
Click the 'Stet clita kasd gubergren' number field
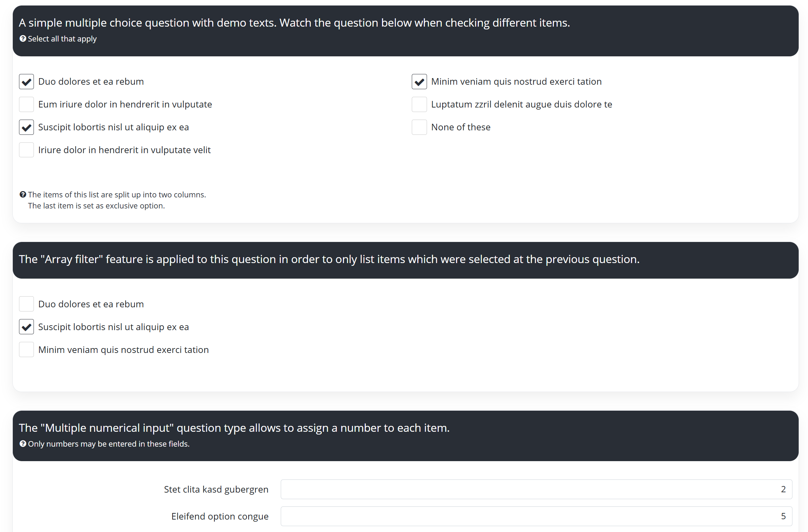pyautogui.click(x=536, y=489)
